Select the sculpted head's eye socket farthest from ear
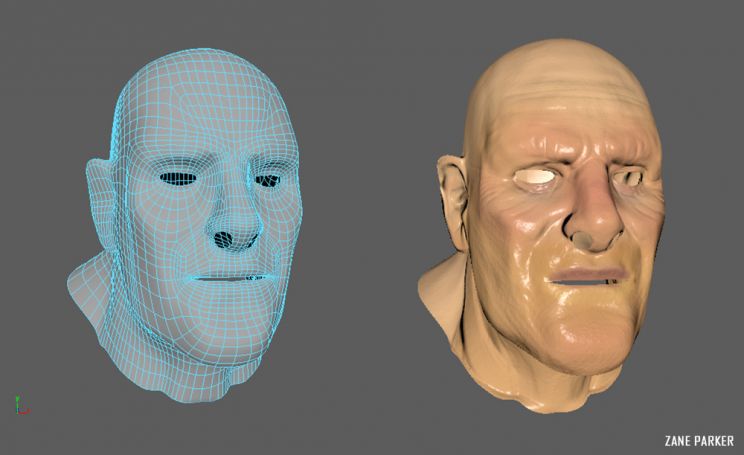 pos(628,177)
